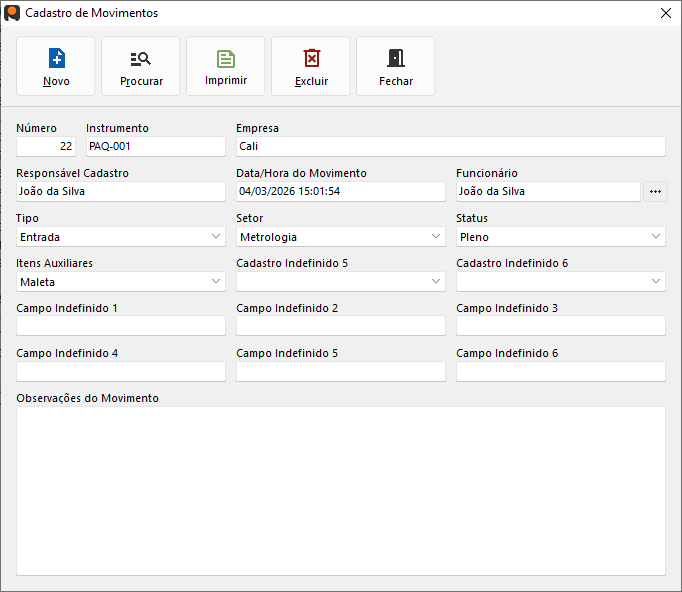The image size is (682, 592).
Task: Select the Número field
Action: [x=46, y=146]
